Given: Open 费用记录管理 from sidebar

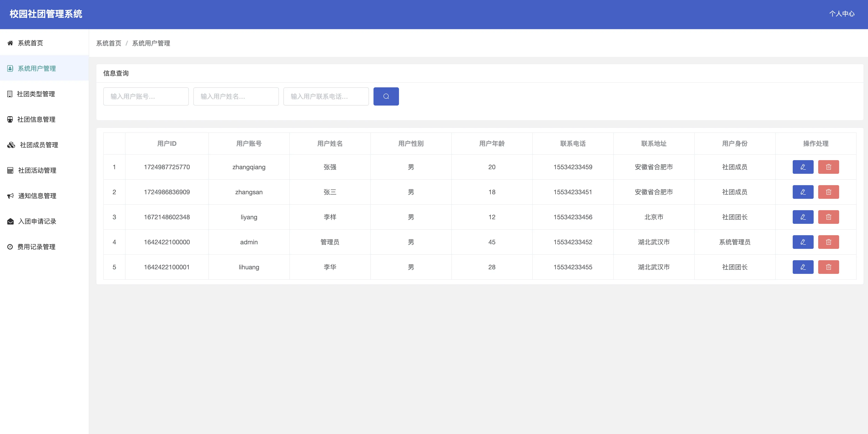Looking at the screenshot, I should pyautogui.click(x=36, y=247).
